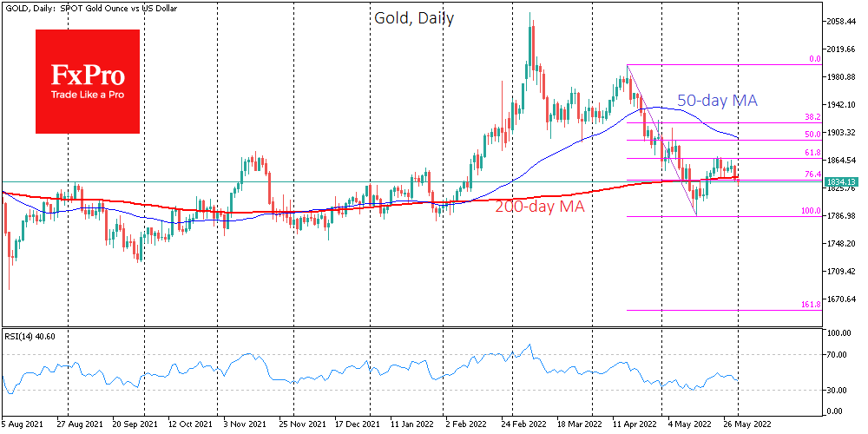Click the FxPro logo
This screenshot has width=868, height=434.
tap(88, 82)
